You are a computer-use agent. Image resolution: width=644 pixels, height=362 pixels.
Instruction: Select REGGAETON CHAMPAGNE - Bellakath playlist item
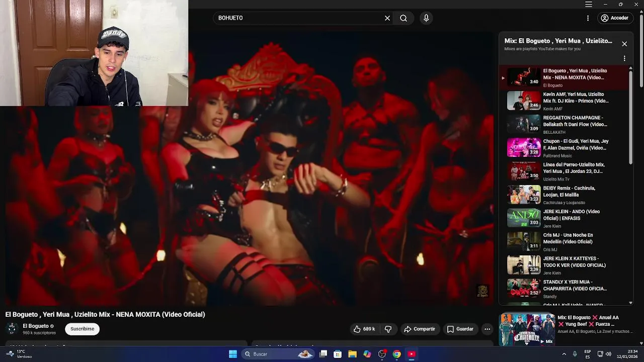(x=563, y=124)
